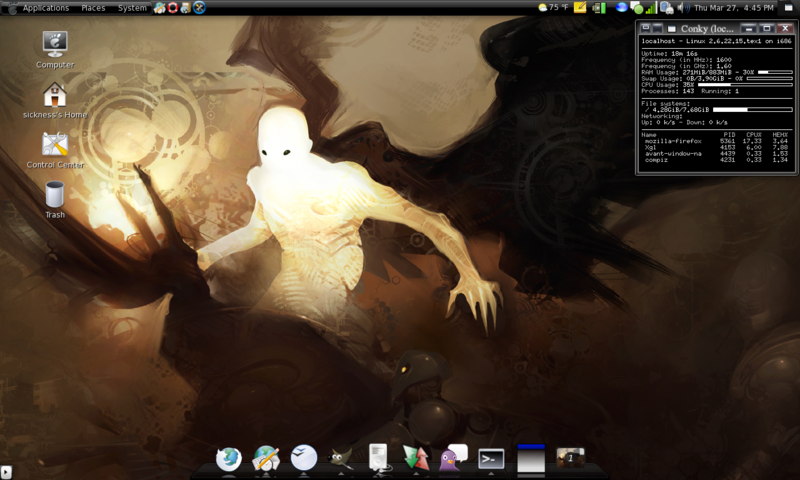Click the green battery power indicator
Image resolution: width=800 pixels, height=480 pixels.
click(x=599, y=8)
